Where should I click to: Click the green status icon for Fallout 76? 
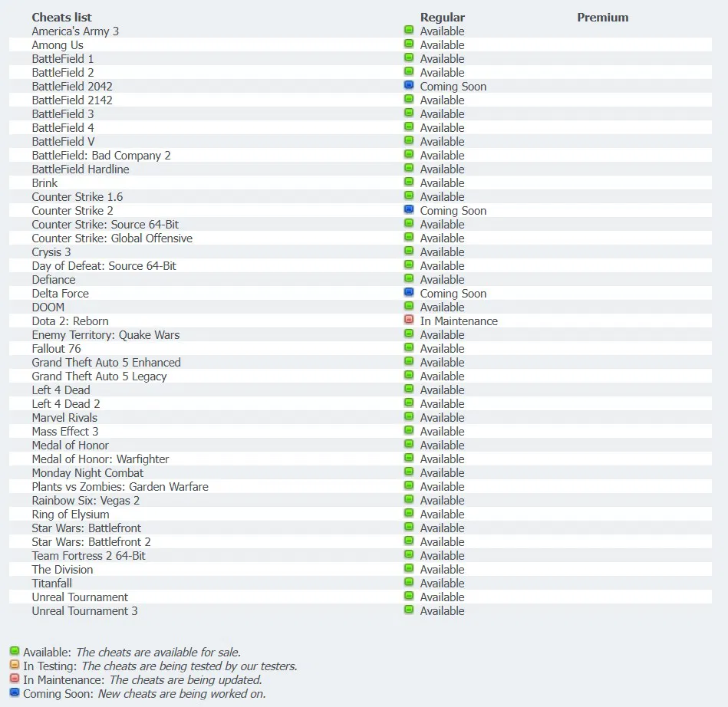[x=409, y=347]
